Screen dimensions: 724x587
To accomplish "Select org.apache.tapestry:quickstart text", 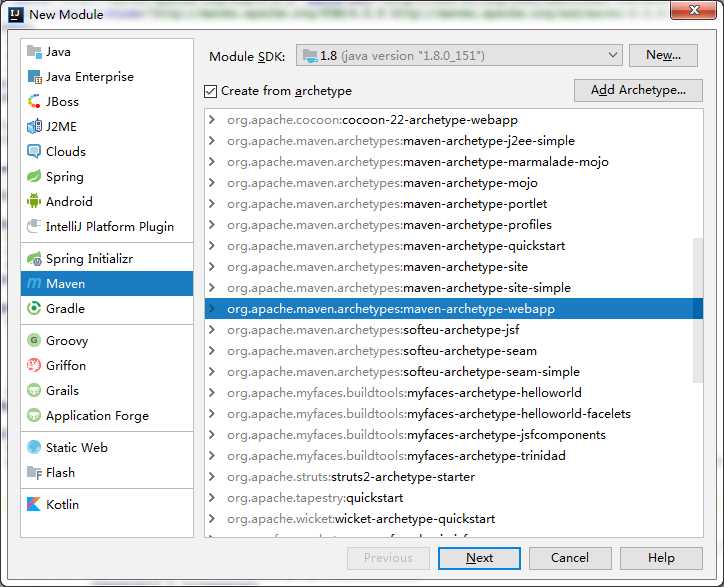I will (315, 498).
